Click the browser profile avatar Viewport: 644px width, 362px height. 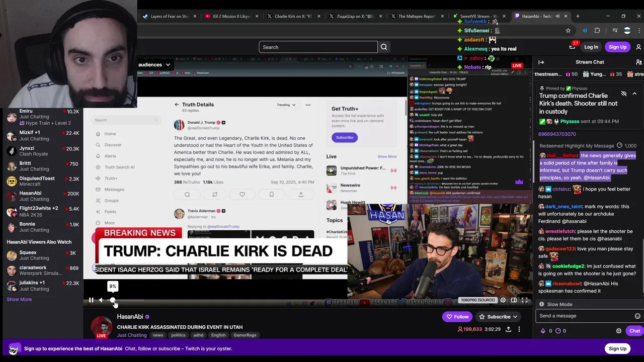click(627, 31)
